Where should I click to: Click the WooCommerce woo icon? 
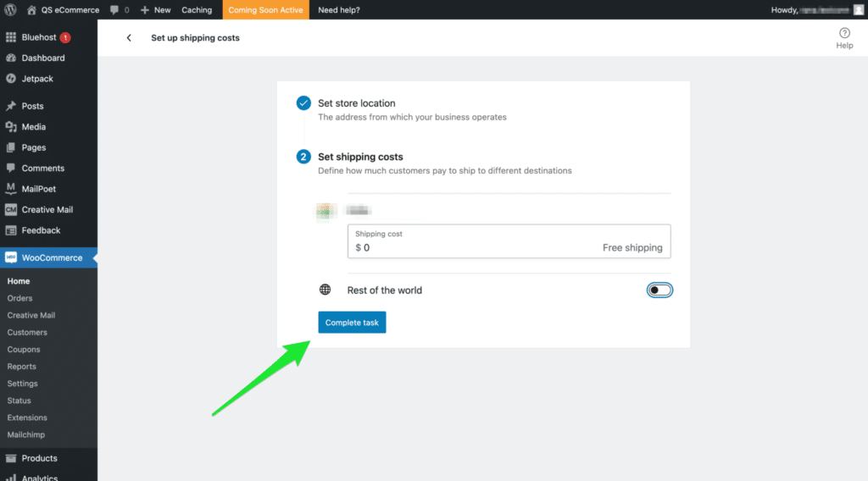pyautogui.click(x=10, y=257)
